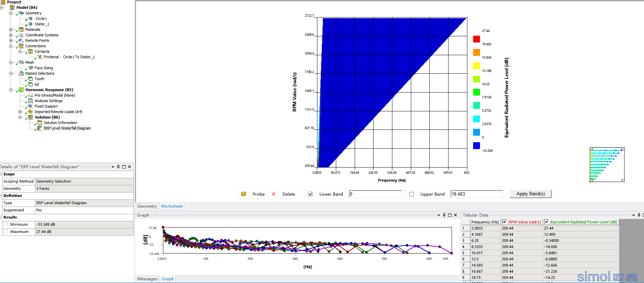This screenshot has width=644, height=283.
Task: Click the bd named selection icon
Action: [x=30, y=84]
